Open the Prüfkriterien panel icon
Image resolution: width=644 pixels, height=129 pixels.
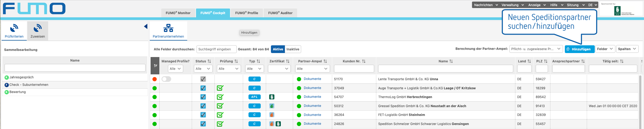click(x=14, y=28)
